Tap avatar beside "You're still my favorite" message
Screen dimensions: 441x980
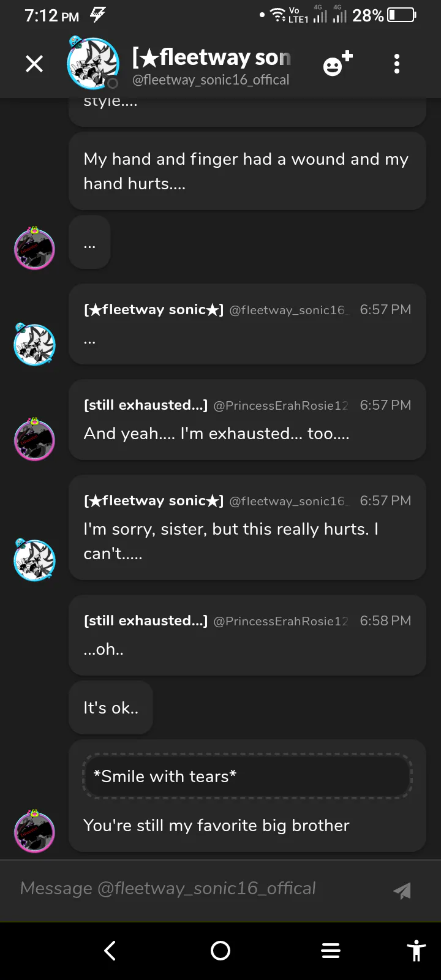point(34,832)
